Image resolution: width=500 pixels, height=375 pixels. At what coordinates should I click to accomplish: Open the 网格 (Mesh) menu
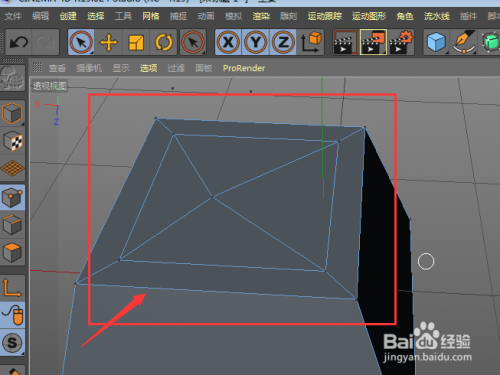[x=151, y=16]
